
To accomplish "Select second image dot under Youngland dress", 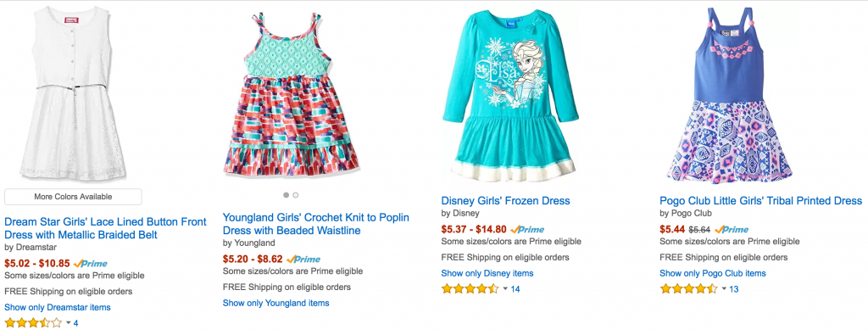I will coord(296,195).
